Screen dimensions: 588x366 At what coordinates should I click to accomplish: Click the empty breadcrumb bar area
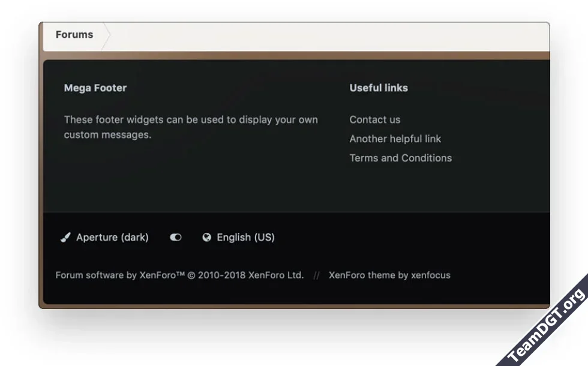pyautogui.click(x=330, y=36)
